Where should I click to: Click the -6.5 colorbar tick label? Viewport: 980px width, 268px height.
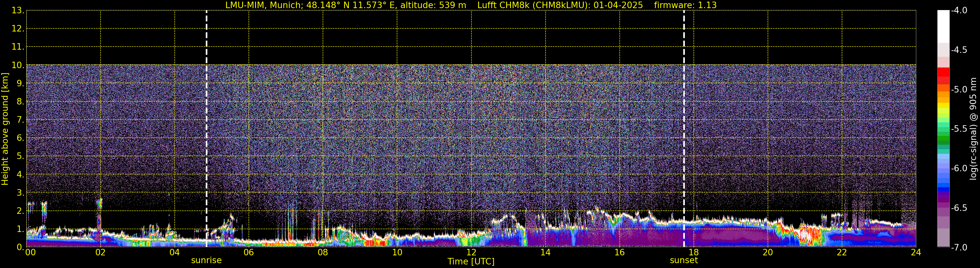(959, 208)
